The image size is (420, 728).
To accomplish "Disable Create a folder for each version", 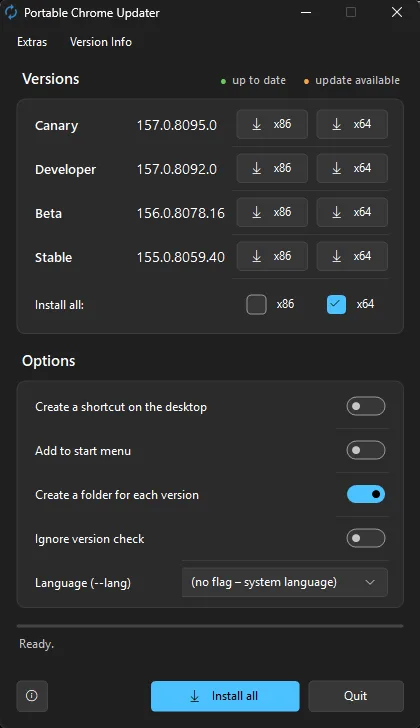I will pyautogui.click(x=366, y=494).
